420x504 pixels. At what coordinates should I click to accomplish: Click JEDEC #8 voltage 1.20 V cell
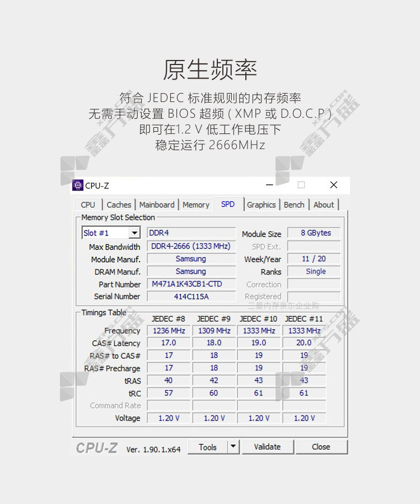tap(169, 418)
